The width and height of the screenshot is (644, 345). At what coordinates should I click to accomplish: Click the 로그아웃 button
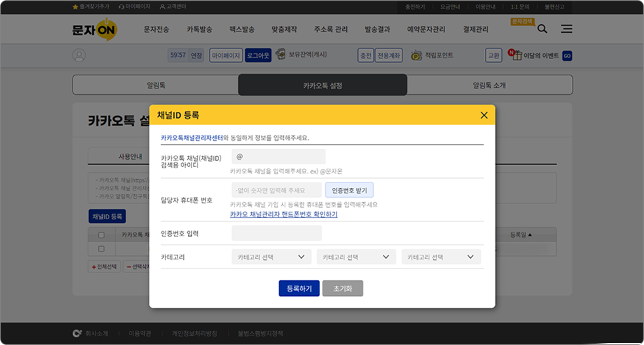pos(259,56)
